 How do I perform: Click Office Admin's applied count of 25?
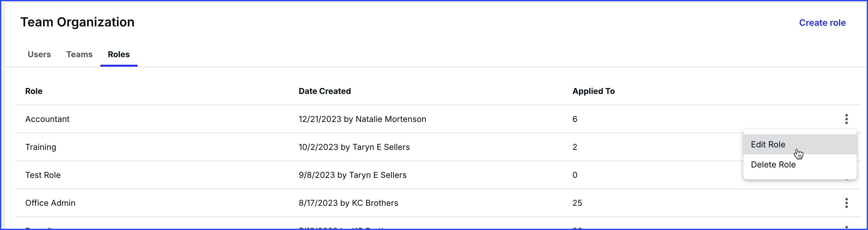(x=577, y=203)
